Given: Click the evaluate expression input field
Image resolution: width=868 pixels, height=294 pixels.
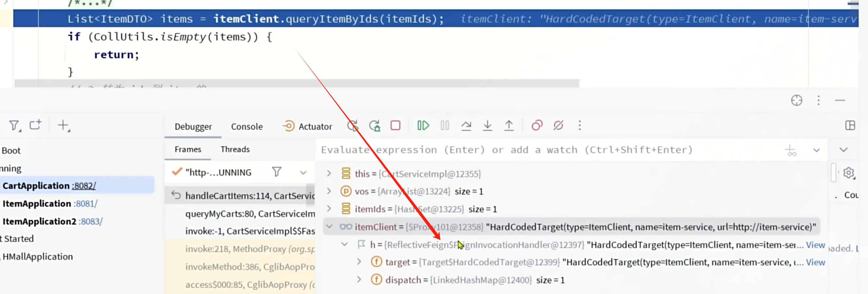Looking at the screenshot, I should 549,150.
